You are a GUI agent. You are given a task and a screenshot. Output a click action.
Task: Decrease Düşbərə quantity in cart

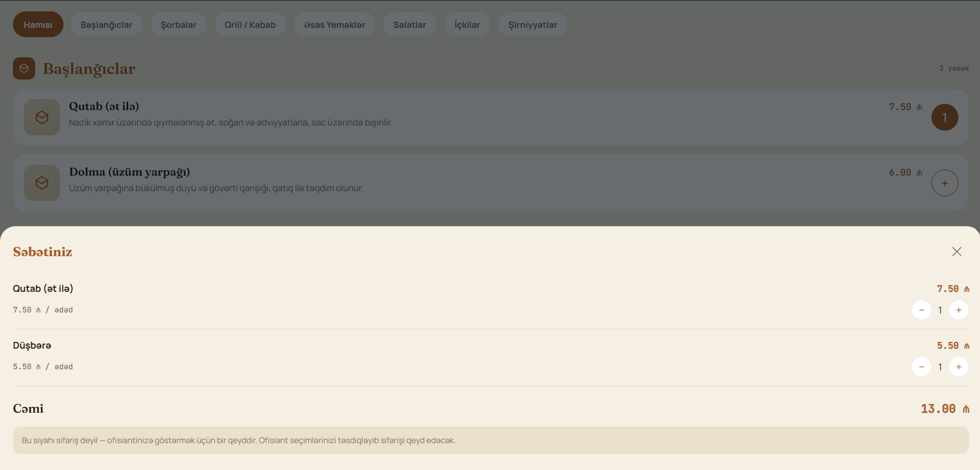[922, 367]
